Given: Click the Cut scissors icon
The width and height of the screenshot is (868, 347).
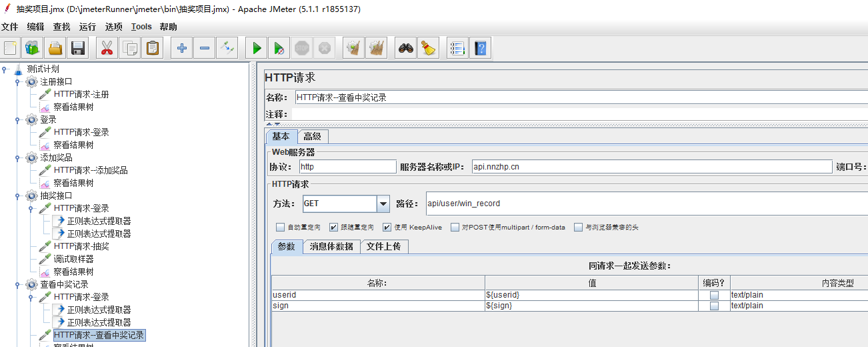Looking at the screenshot, I should (x=107, y=48).
